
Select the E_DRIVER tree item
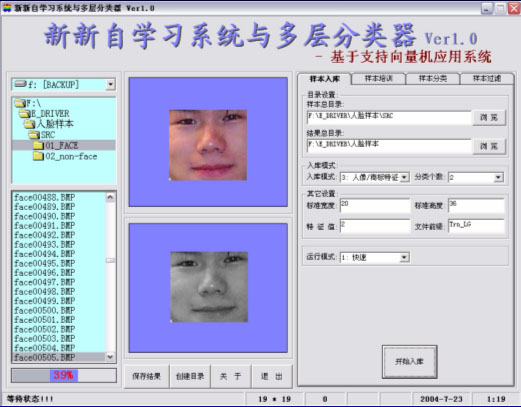click(44, 114)
